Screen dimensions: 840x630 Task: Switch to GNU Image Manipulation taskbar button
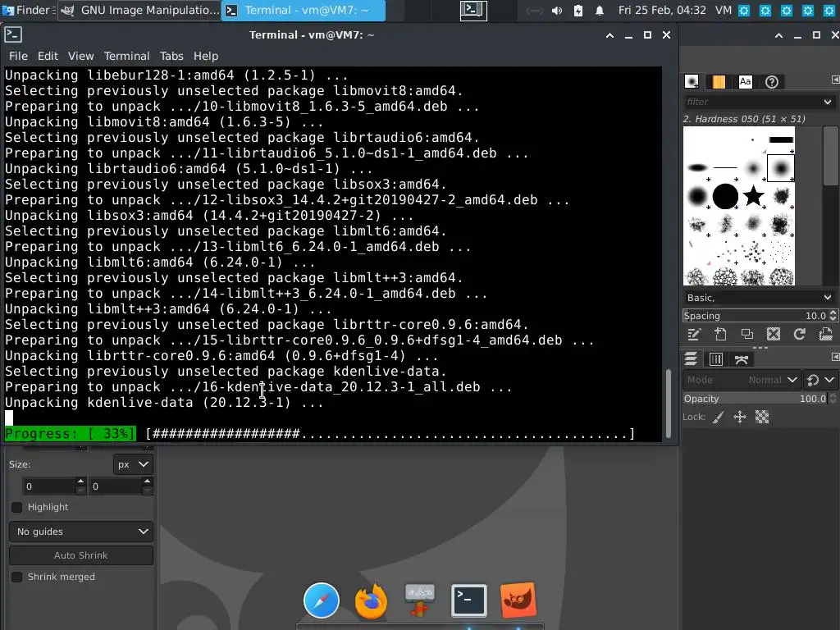[139, 10]
